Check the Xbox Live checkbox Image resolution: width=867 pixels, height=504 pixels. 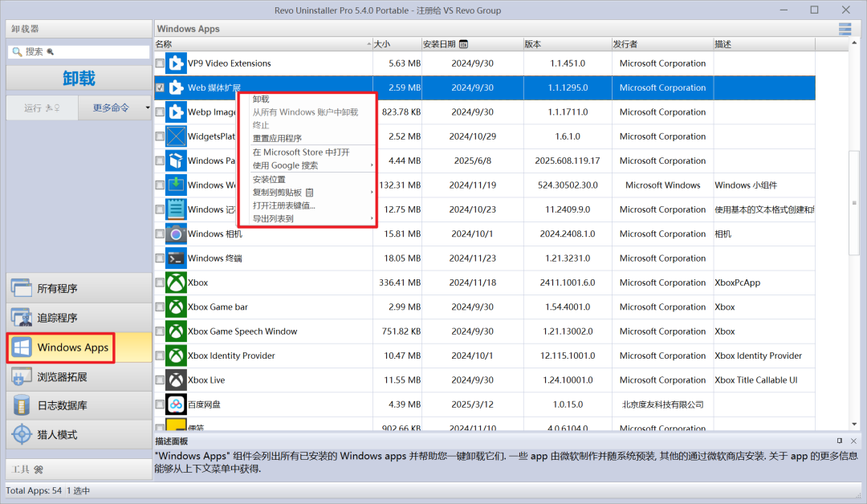[160, 380]
